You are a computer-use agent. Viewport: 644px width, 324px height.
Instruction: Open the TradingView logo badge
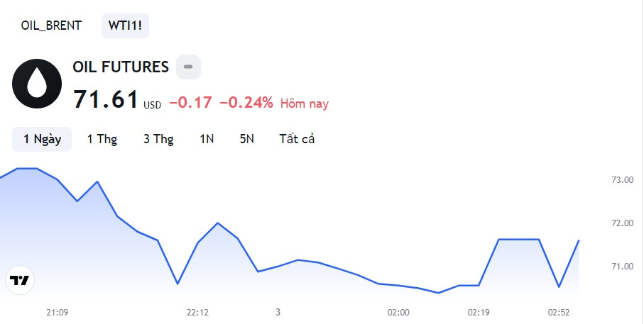coord(20,280)
